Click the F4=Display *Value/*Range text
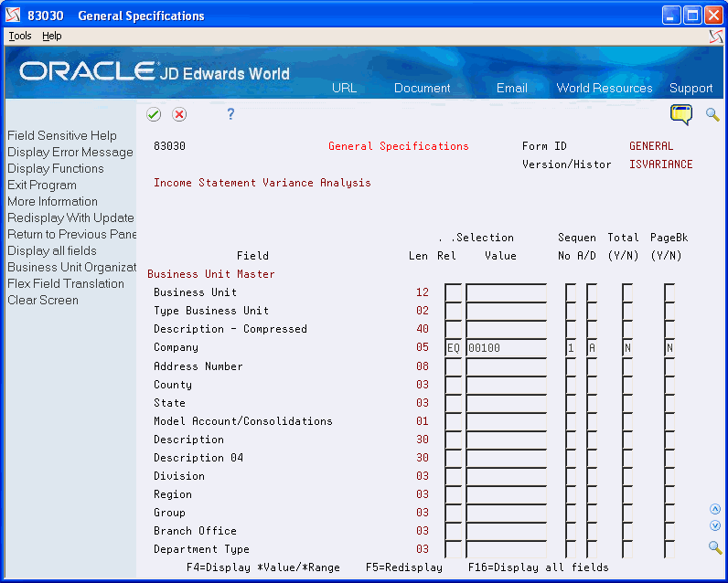Image resolution: width=728 pixels, height=583 pixels. (263, 567)
